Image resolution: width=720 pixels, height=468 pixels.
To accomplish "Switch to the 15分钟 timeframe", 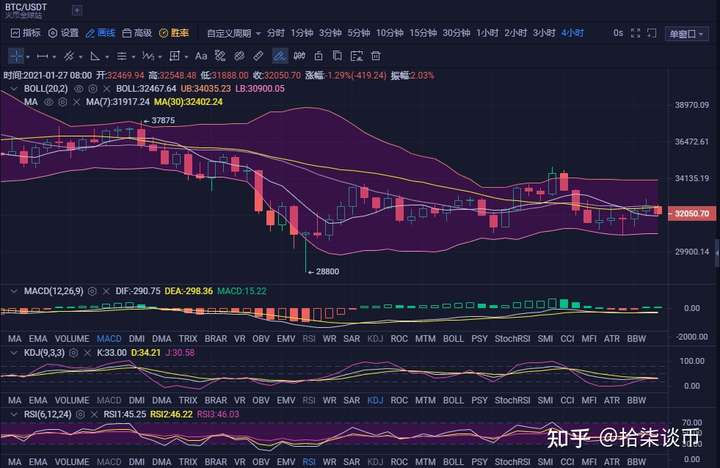I will point(423,33).
